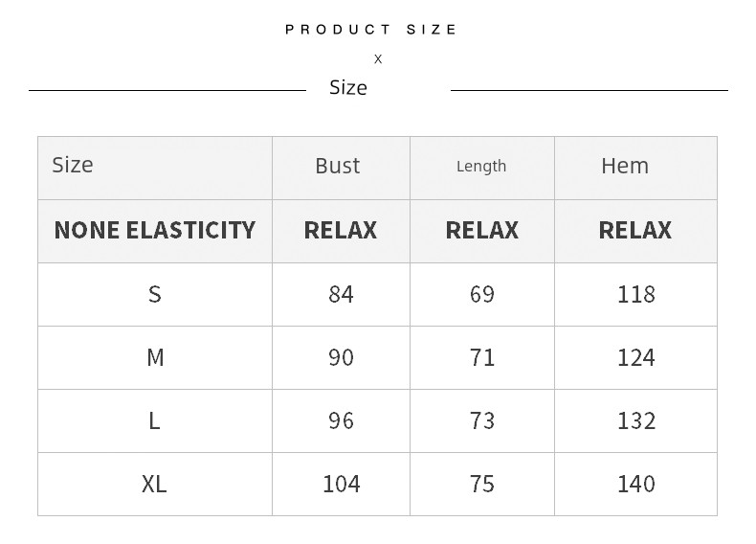
Task: Click the length value 71
Action: [x=482, y=357]
